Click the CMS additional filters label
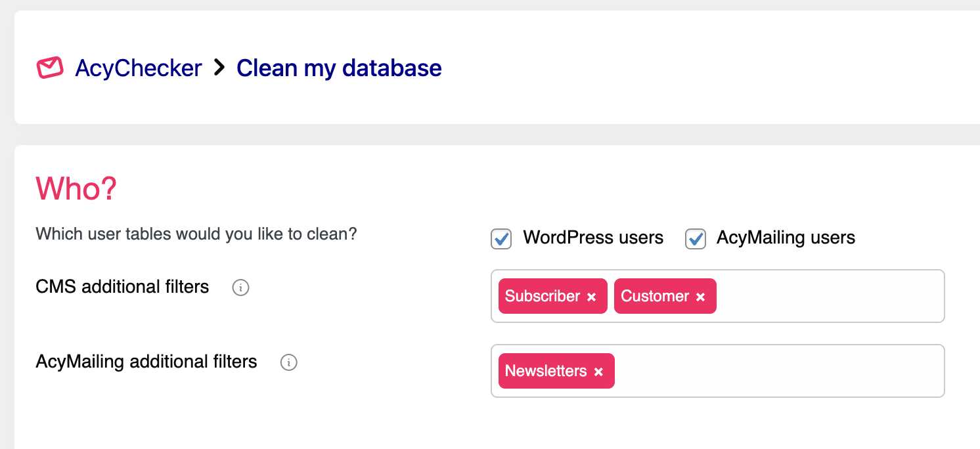This screenshot has height=449, width=980. tap(122, 287)
